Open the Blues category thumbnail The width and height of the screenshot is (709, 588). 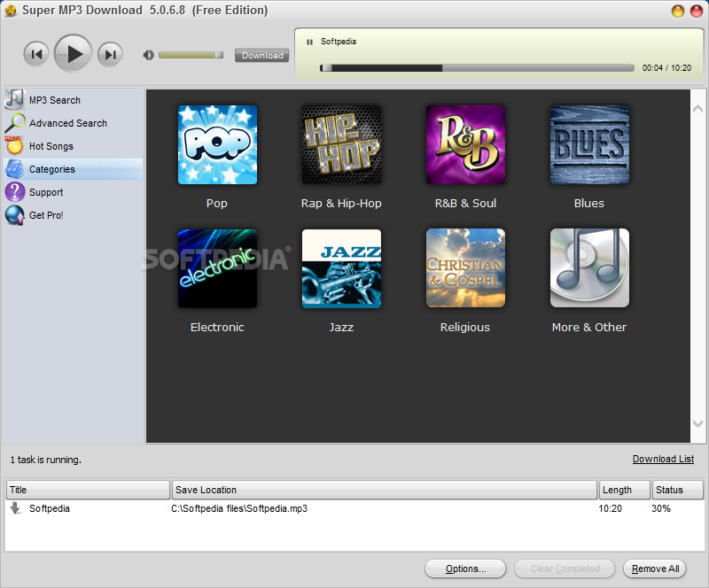pyautogui.click(x=589, y=144)
